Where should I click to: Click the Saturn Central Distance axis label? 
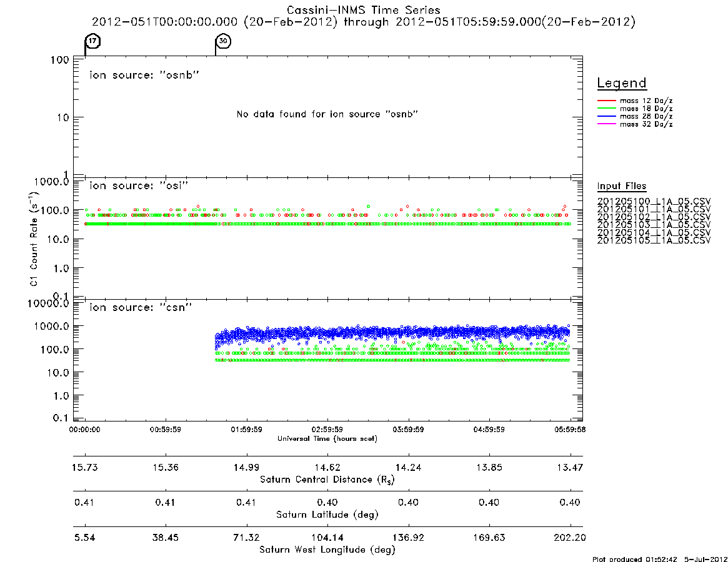click(327, 480)
